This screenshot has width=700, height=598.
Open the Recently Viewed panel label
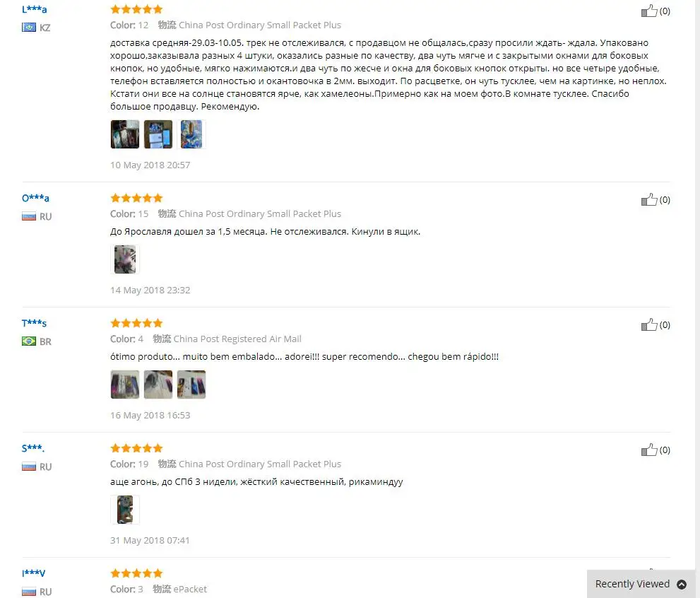tap(632, 584)
